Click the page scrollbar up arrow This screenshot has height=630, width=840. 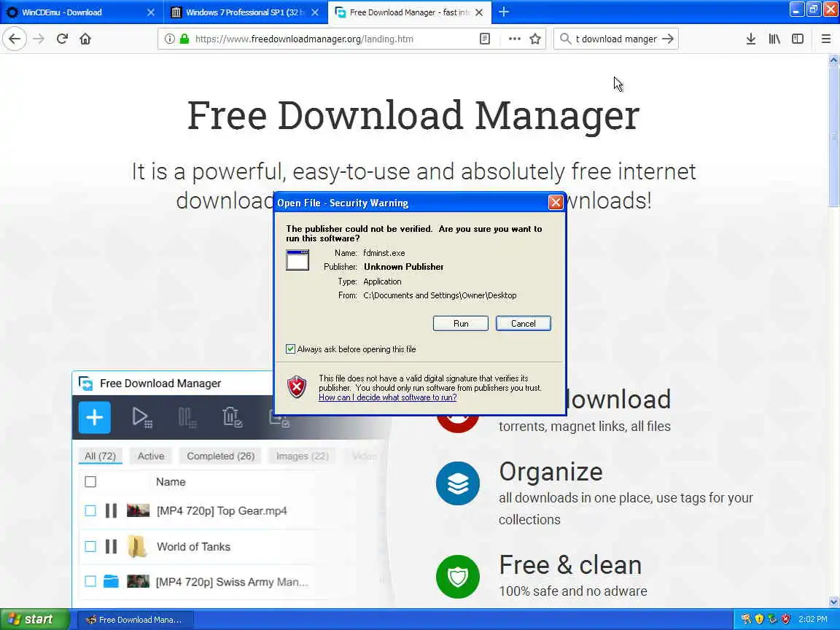pos(833,60)
